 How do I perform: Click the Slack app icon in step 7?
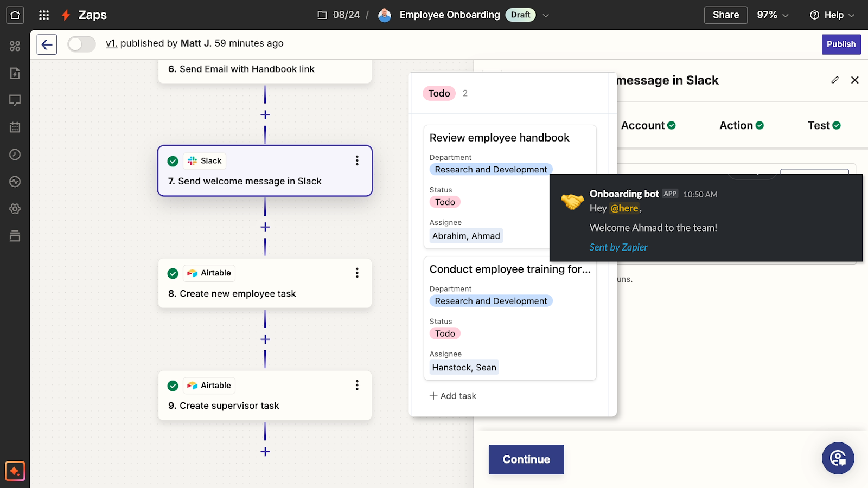pos(193,161)
